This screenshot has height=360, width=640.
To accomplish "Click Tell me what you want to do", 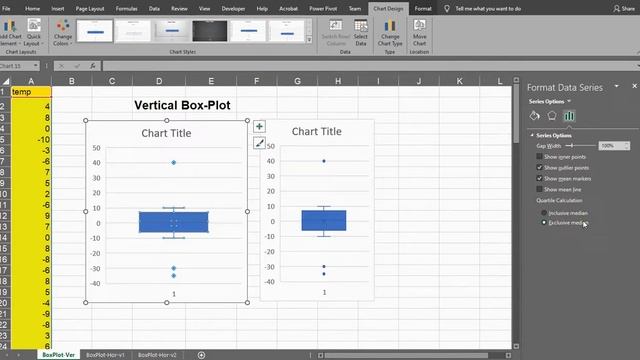I will [x=488, y=8].
